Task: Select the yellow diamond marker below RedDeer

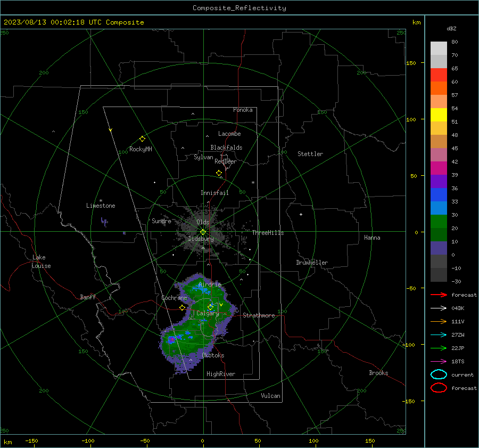Action: pos(219,173)
